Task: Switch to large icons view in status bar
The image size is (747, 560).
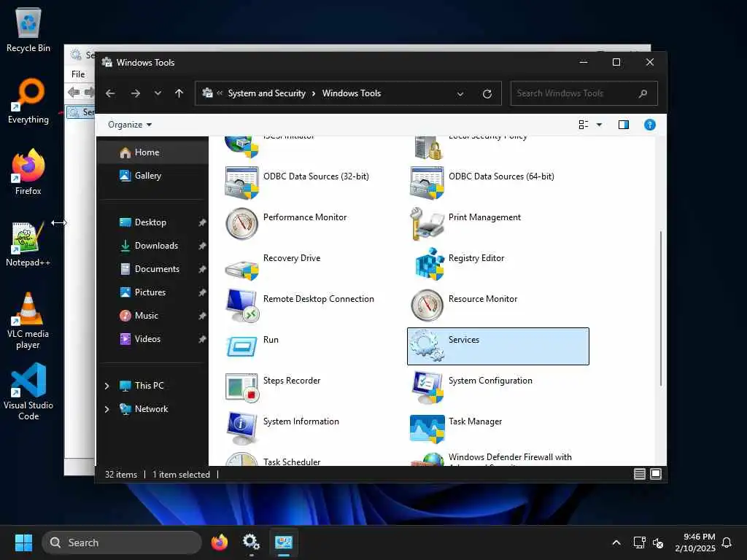Action: point(656,474)
